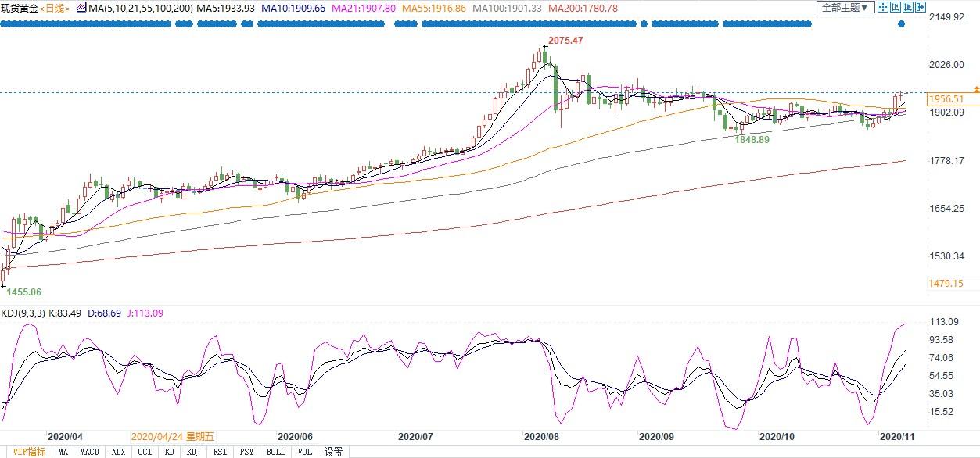Click the right arrow beside 日线
This screenshot has height=458, width=980.
tap(67, 8)
